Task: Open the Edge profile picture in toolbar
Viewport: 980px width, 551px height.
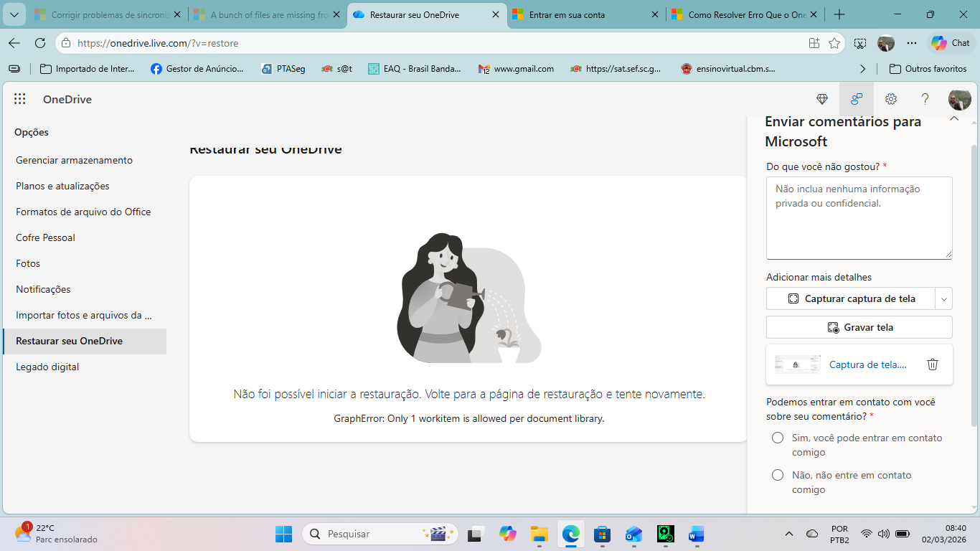Action: coord(886,43)
